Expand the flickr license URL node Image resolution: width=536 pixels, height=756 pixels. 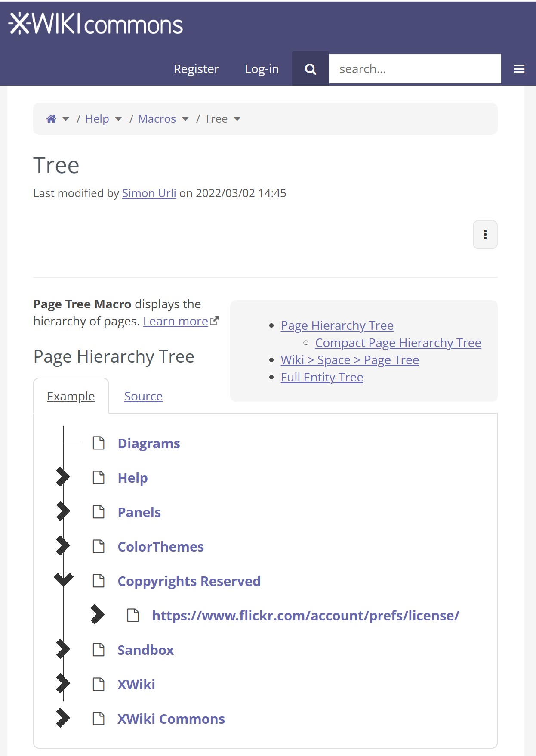coord(97,615)
